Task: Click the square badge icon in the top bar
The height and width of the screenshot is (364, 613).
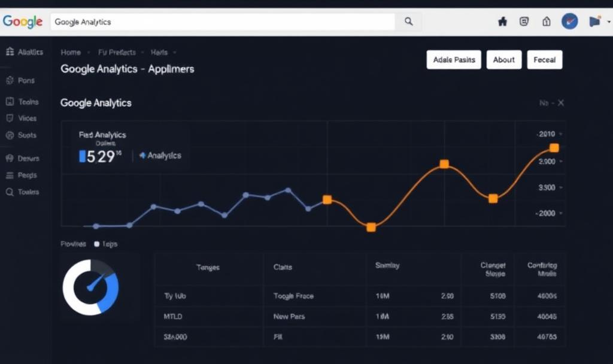Action: (524, 22)
